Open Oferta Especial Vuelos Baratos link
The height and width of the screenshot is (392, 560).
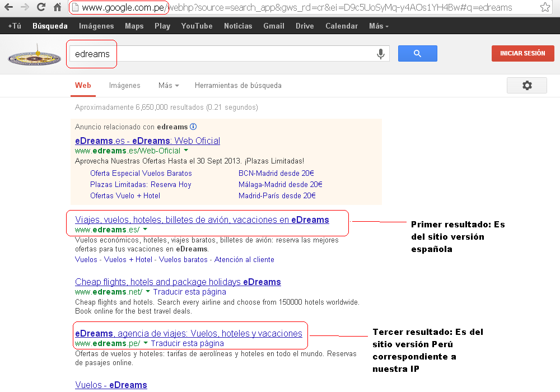point(141,173)
